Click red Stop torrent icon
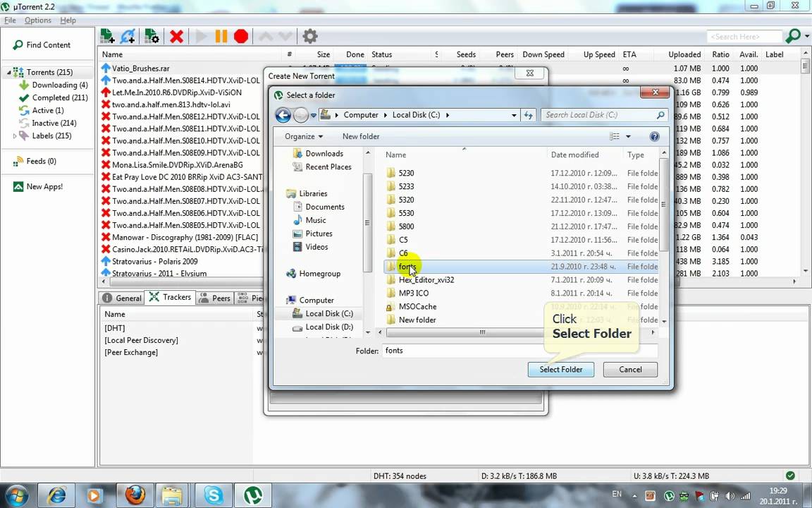Screen dimensions: 812x508 (241, 36)
